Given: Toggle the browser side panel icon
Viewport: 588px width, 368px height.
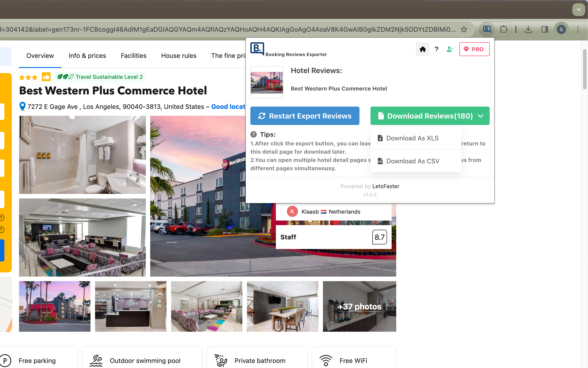Looking at the screenshot, I should (x=544, y=29).
